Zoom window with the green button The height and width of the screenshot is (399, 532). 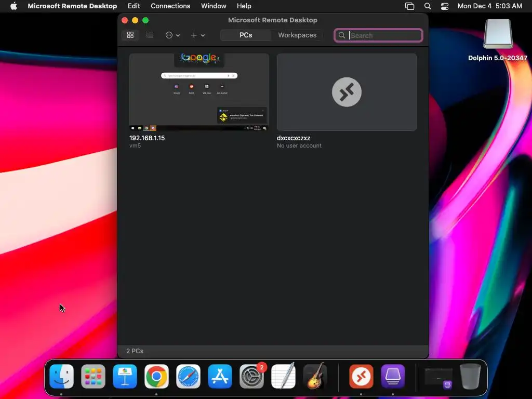145,20
